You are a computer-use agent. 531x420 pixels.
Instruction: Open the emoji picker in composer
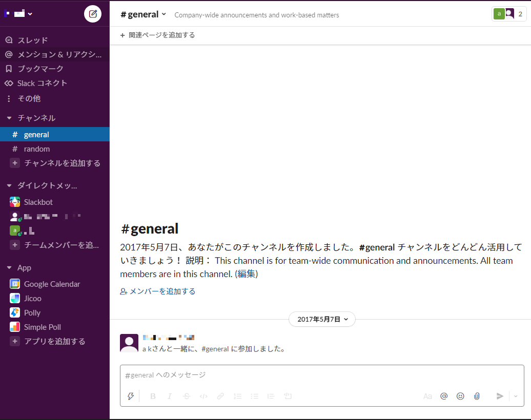tap(460, 396)
